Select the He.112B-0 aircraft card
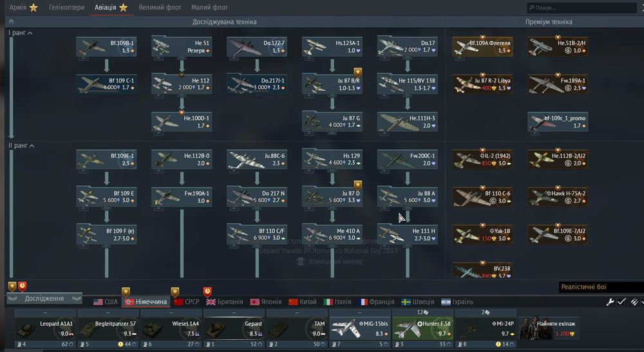644x352 pixels. [x=182, y=159]
